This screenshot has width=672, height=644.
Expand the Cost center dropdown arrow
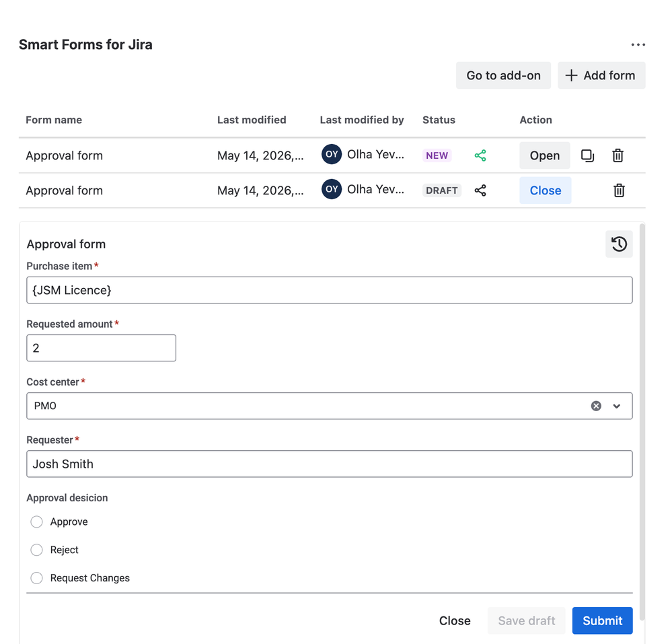coord(617,406)
